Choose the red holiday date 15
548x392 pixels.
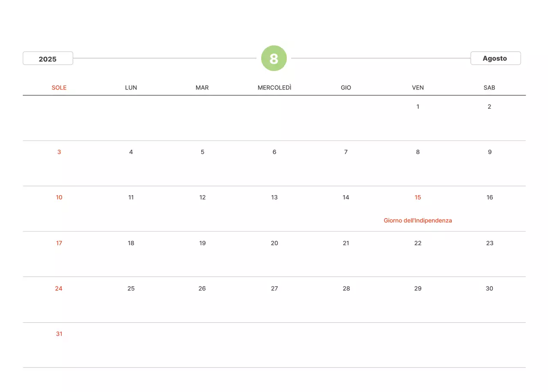(x=417, y=197)
